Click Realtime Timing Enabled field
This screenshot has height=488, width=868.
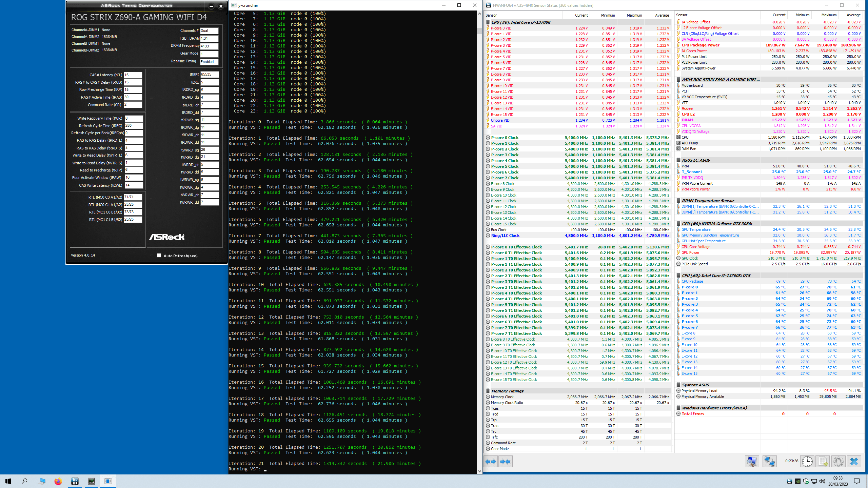pyautogui.click(x=209, y=62)
